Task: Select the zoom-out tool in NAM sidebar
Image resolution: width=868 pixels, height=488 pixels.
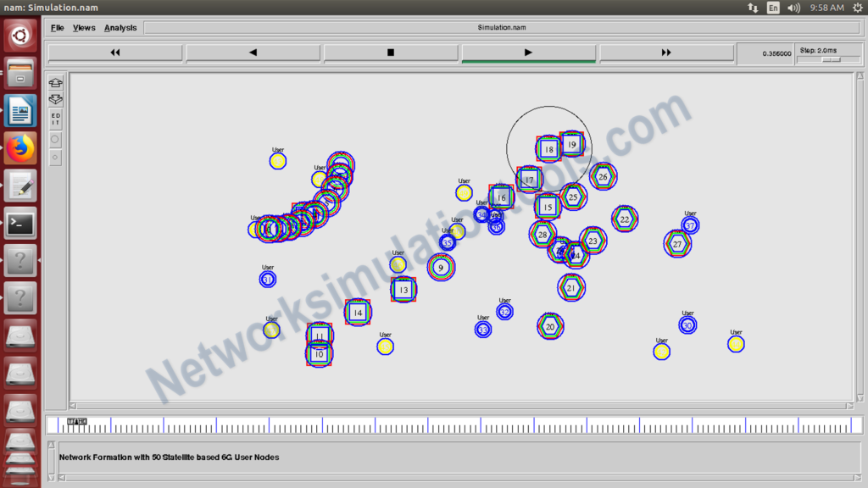Action: tap(55, 99)
